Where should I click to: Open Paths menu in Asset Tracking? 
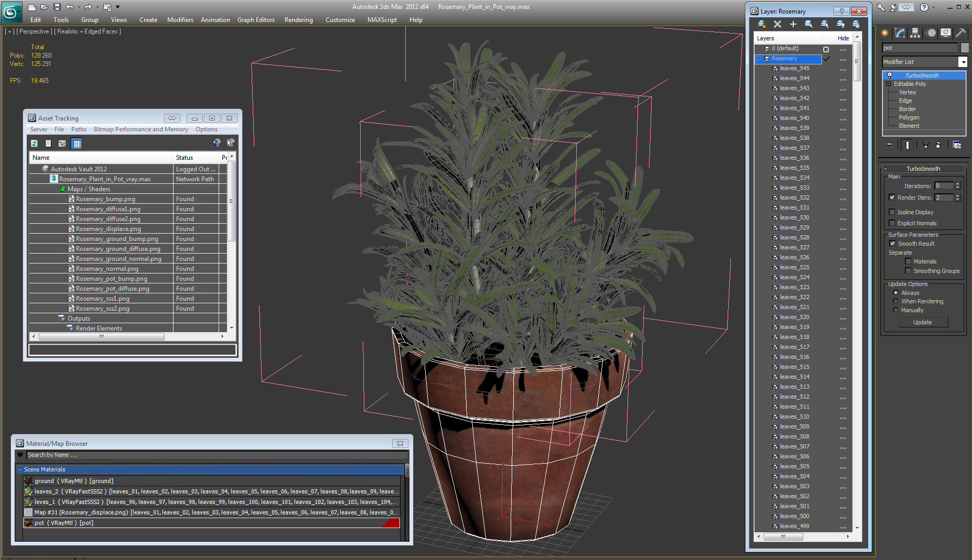coord(79,129)
